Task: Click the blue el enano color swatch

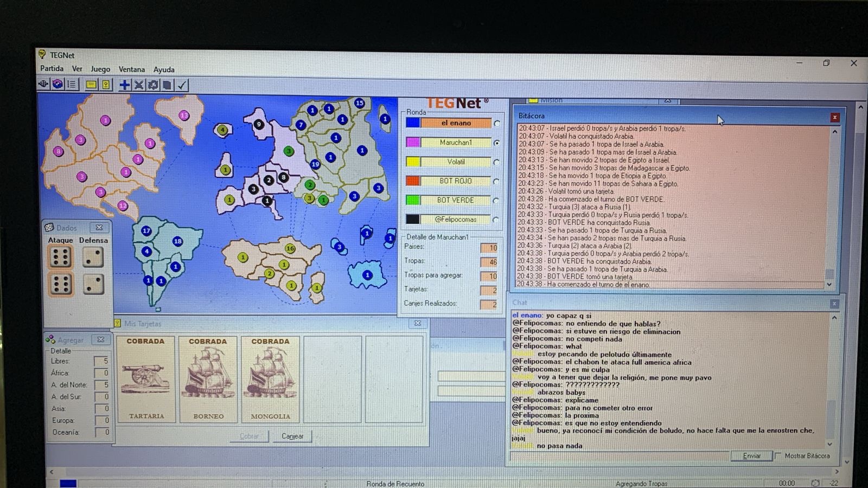Action: [x=413, y=123]
